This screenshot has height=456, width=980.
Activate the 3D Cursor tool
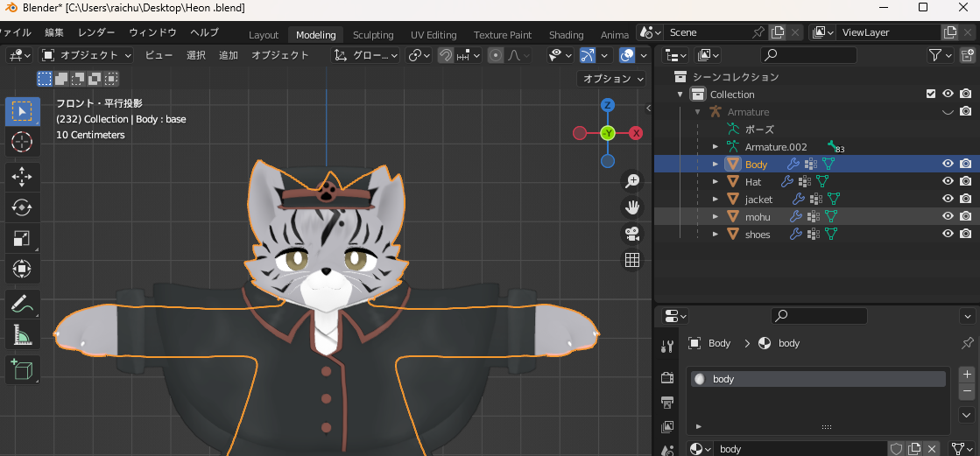pos(23,143)
